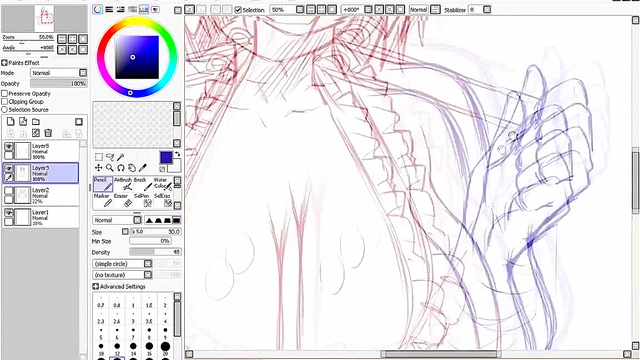The height and width of the screenshot is (360, 640).
Task: Adjust the brush Density slider
Action: point(155,252)
